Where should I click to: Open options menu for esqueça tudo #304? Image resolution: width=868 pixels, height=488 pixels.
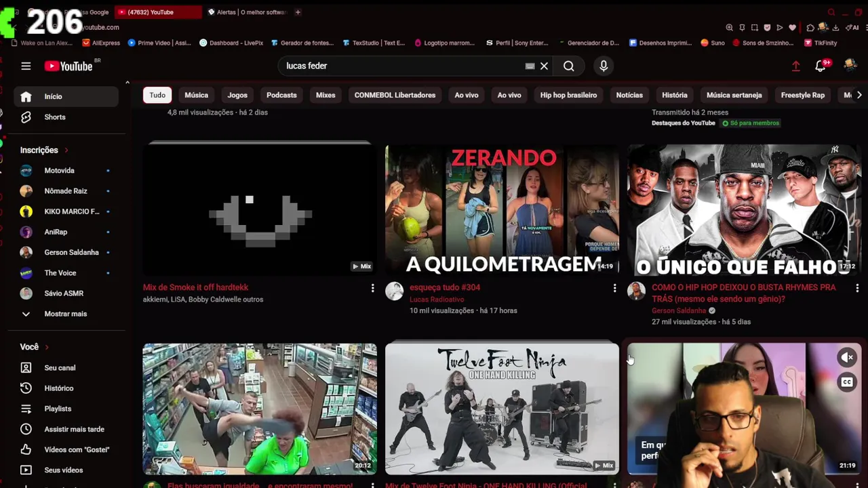pos(614,289)
